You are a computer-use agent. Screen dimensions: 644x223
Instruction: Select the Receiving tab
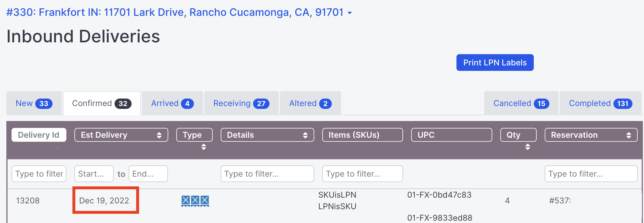(241, 103)
